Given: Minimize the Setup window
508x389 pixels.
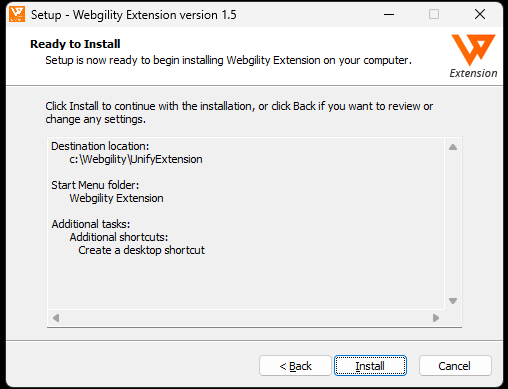Looking at the screenshot, I should (389, 14).
